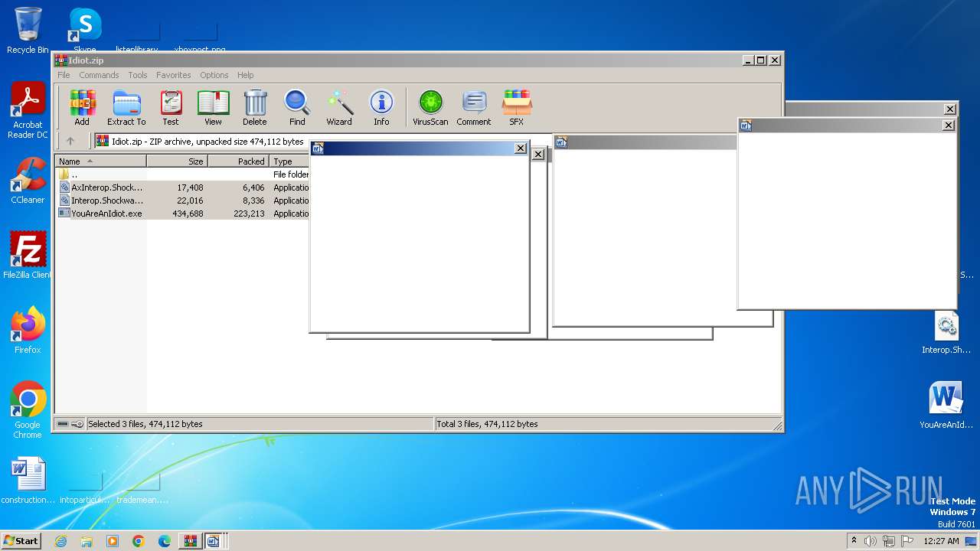Image resolution: width=980 pixels, height=551 pixels.
Task: Close the far-right blank popup window
Action: pyautogui.click(x=949, y=126)
